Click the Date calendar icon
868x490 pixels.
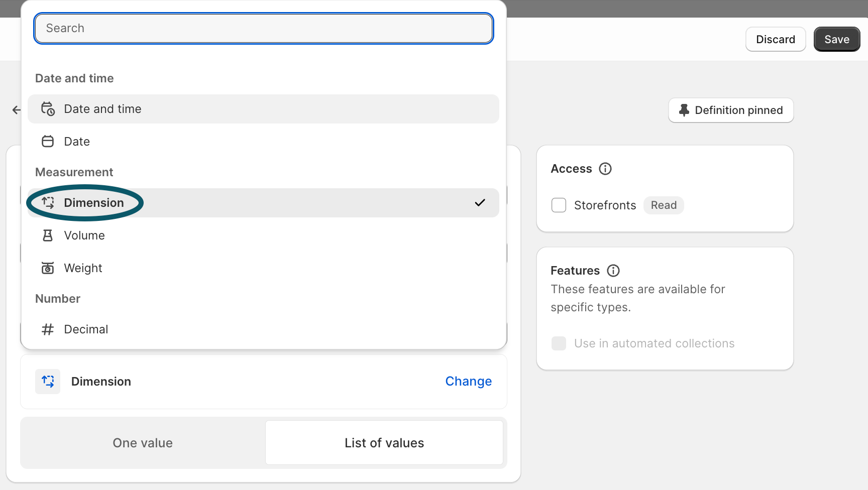[48, 142]
